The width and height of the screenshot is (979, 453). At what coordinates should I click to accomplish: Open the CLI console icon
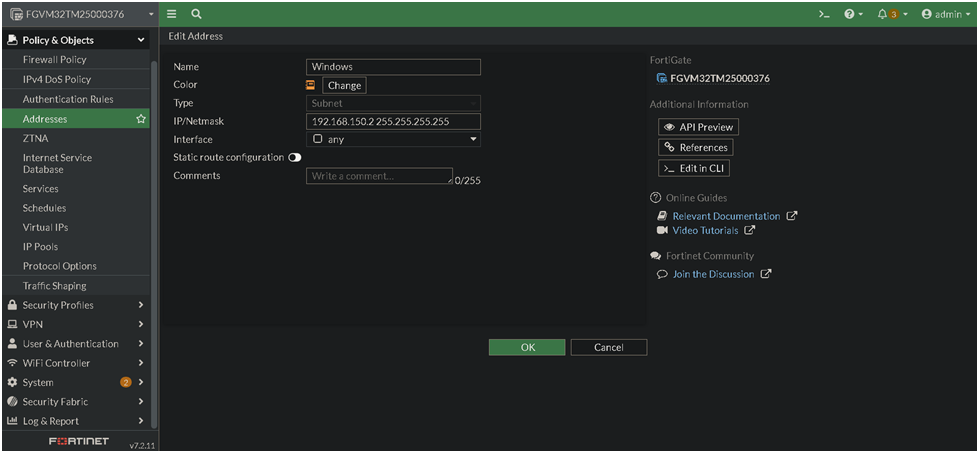(x=824, y=14)
